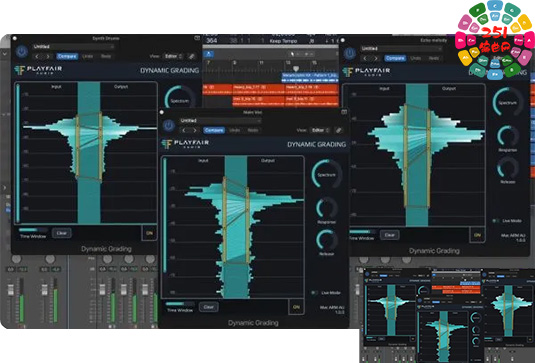Click Undo in Synth Drums window
The width and height of the screenshot is (535, 363).
(87, 56)
